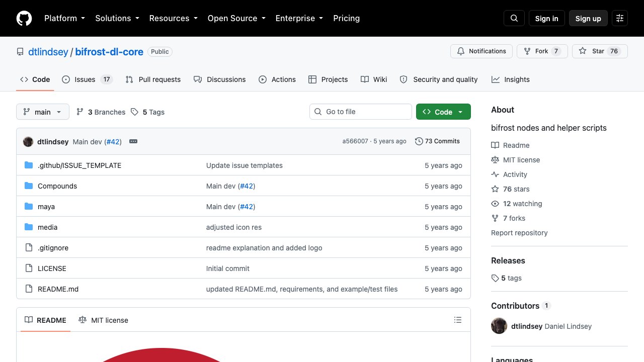
Task: Open 'Initial commit' commit message
Action: tap(228, 268)
